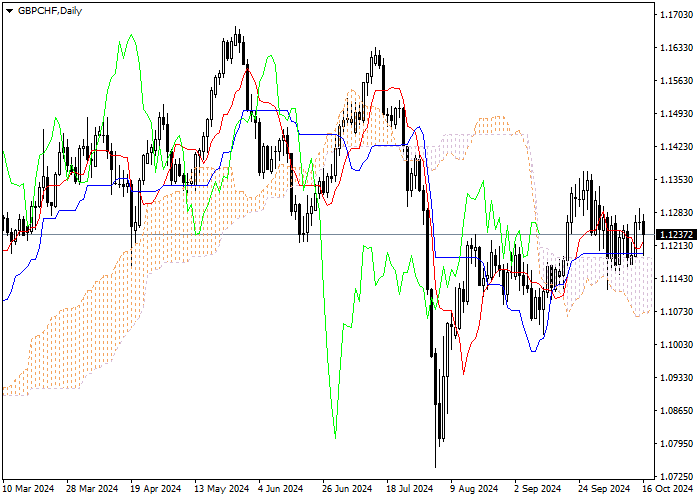Click the 28 Mar 2024 date label
Viewport: 700px width, 500px height.
tap(92, 489)
